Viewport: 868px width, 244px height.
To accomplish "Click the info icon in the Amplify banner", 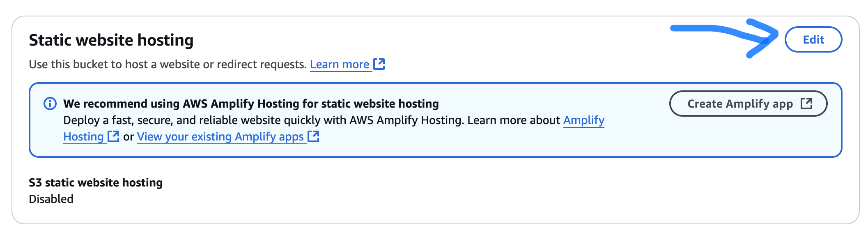I will coord(50,104).
